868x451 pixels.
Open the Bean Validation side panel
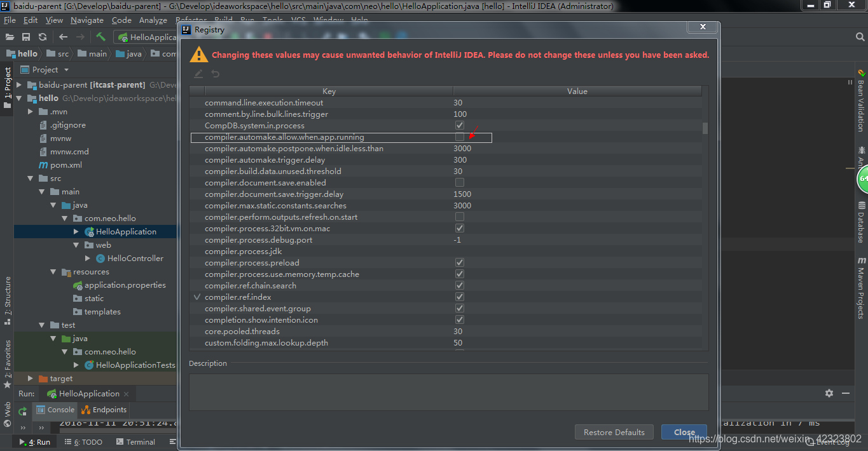pos(862,100)
